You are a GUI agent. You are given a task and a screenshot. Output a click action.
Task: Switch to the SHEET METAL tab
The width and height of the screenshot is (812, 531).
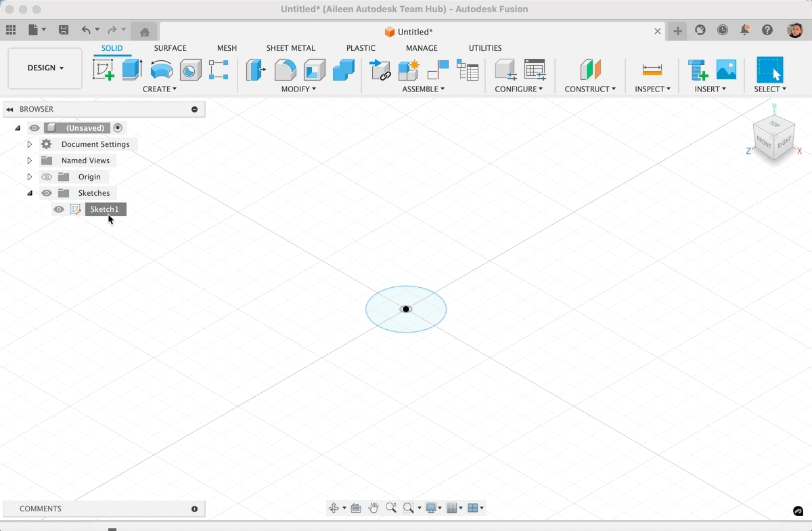(x=291, y=48)
